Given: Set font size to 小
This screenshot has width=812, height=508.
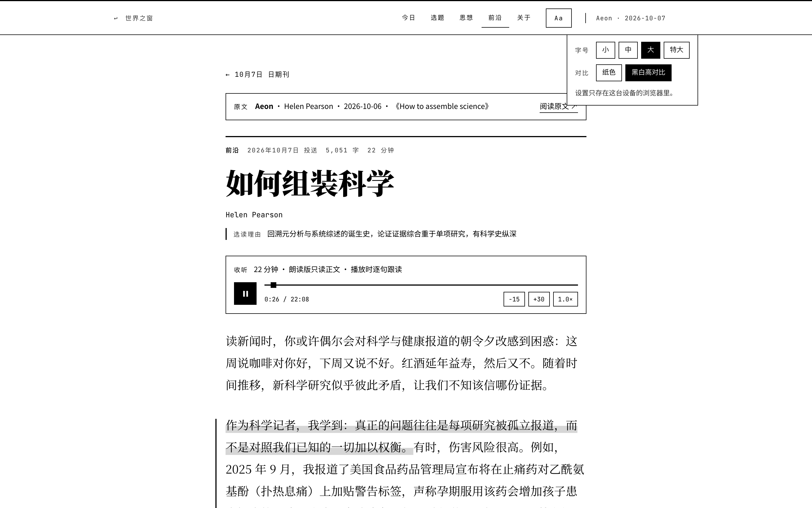Looking at the screenshot, I should click(x=605, y=50).
